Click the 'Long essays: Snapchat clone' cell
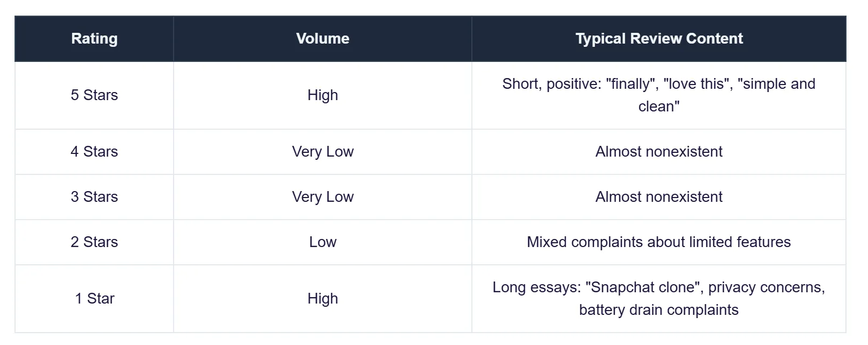The image size is (868, 345). point(659,299)
